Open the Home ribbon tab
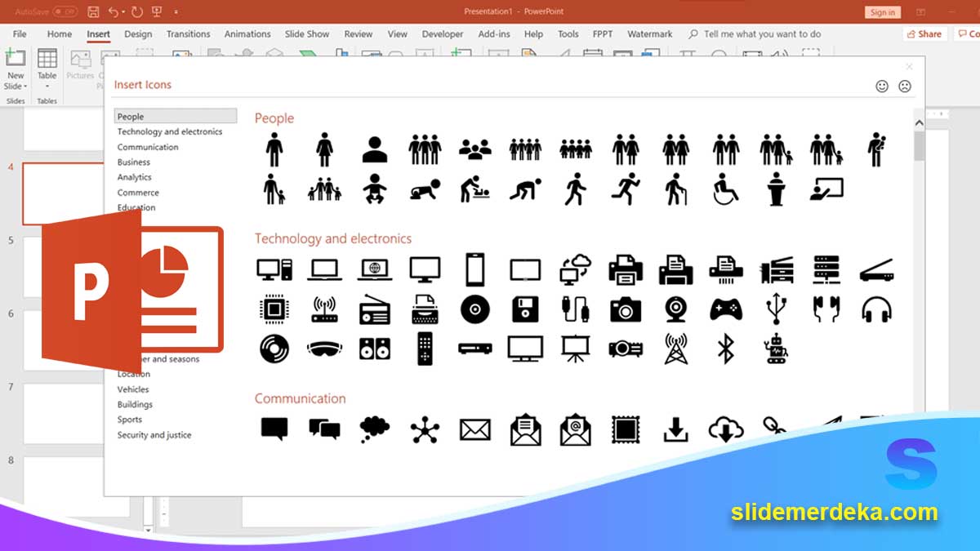The height and width of the screenshot is (551, 980). pyautogui.click(x=60, y=34)
